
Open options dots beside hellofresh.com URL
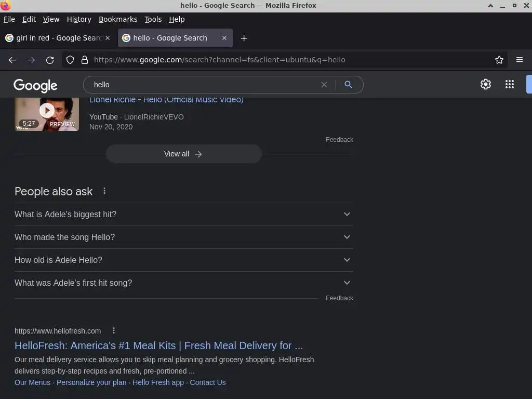[x=114, y=330]
